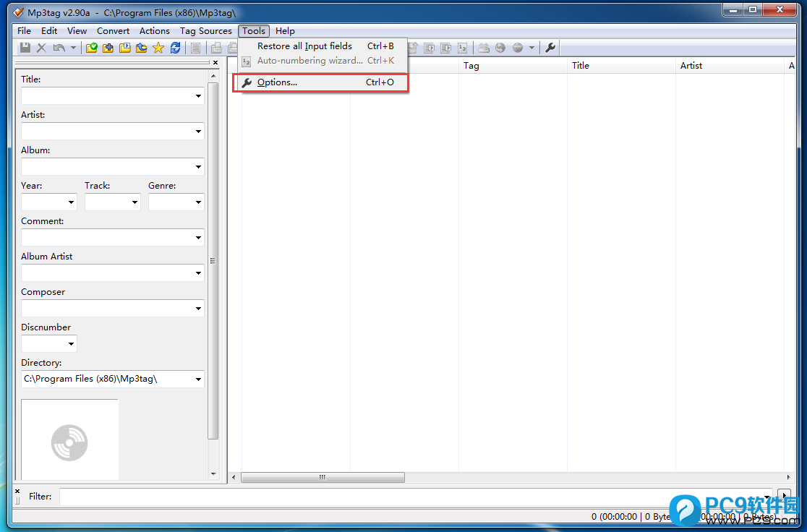
Task: Click the tag panel vertical scrollbar thumb
Action: [213, 261]
